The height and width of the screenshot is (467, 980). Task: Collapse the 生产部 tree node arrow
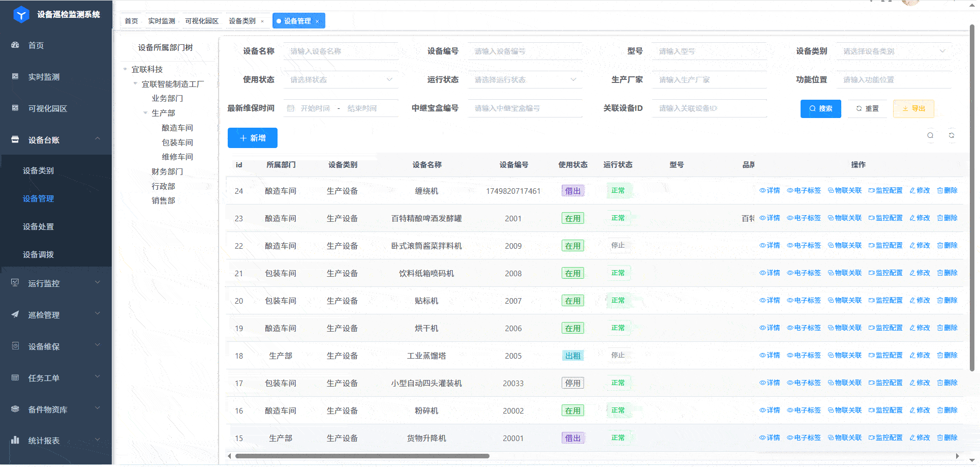pyautogui.click(x=145, y=113)
